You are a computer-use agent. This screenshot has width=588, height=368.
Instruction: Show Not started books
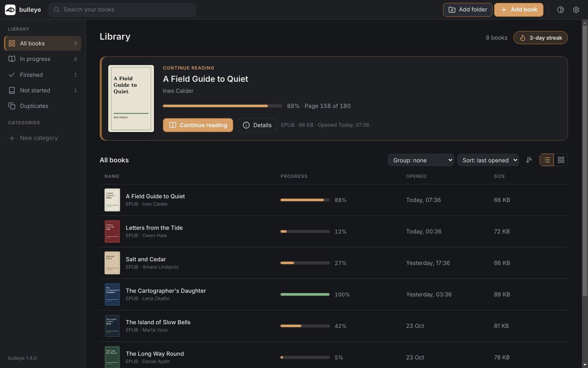click(x=42, y=90)
